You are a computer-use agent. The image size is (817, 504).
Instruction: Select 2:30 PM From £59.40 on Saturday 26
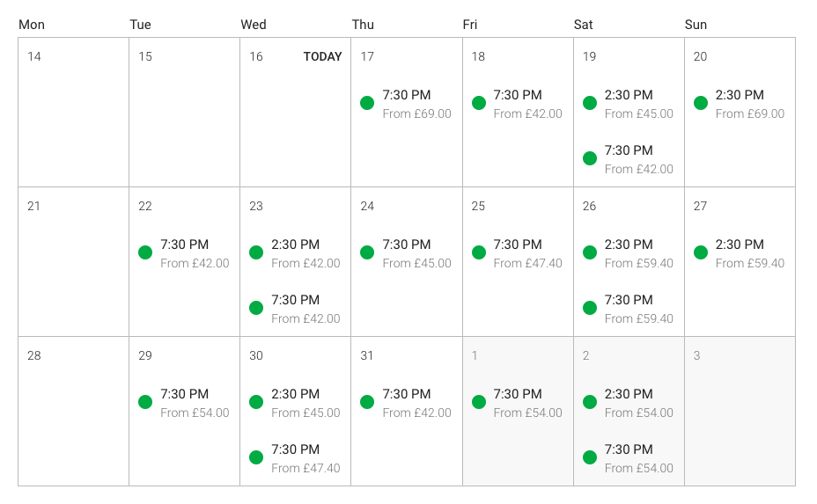tap(629, 253)
